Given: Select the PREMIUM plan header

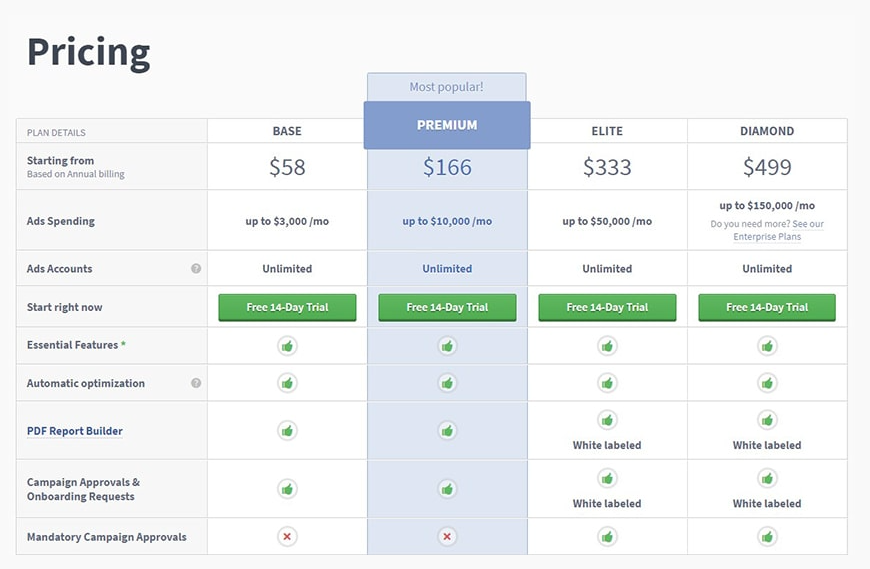Looking at the screenshot, I should (447, 125).
